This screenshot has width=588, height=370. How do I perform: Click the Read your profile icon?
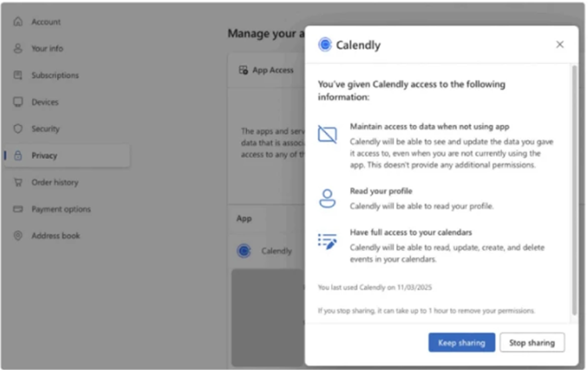pos(327,199)
